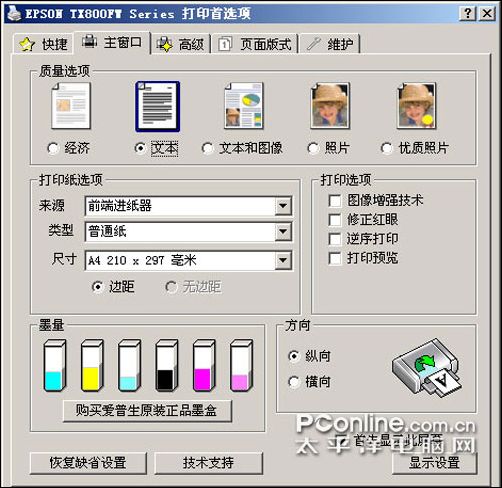Screen dimensions: 502x488
Task: Expand the 来源 paper source dropdown
Action: click(283, 206)
